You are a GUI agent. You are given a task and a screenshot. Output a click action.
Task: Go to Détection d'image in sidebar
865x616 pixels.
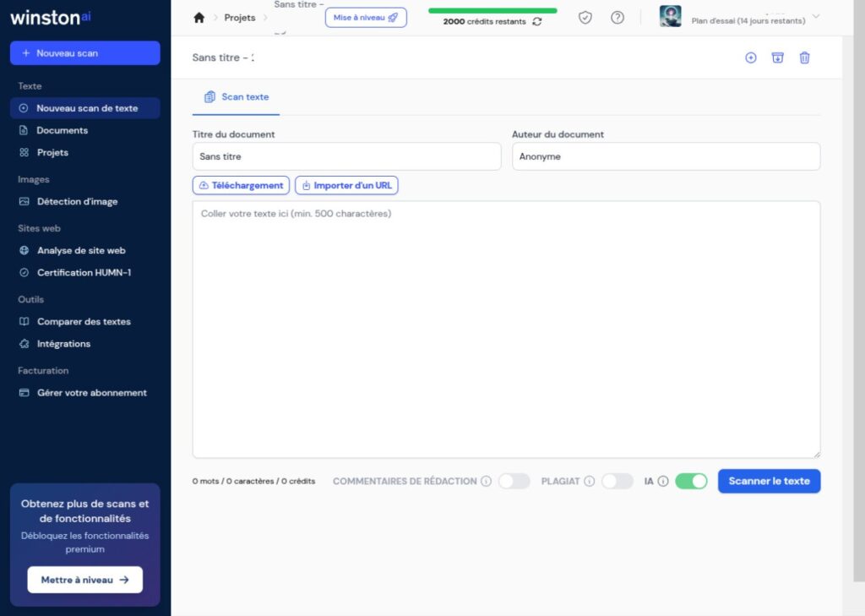pyautogui.click(x=77, y=202)
